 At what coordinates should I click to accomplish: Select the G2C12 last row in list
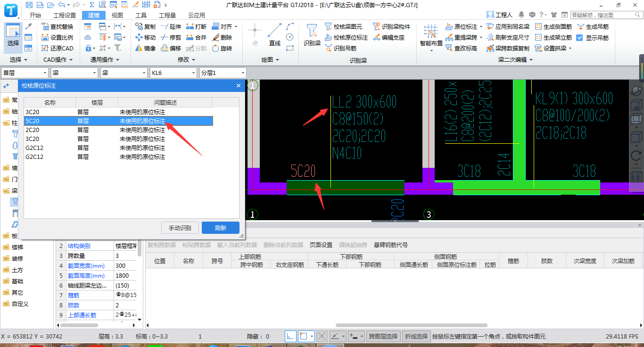[118, 157]
